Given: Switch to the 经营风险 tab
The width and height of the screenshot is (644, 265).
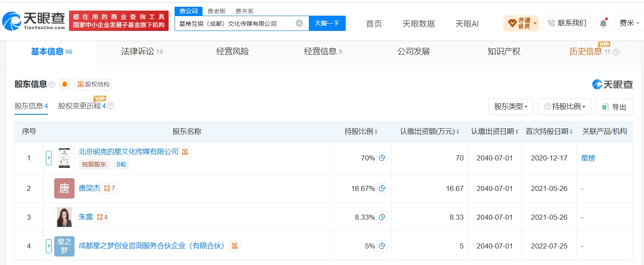Looking at the screenshot, I should tap(233, 52).
